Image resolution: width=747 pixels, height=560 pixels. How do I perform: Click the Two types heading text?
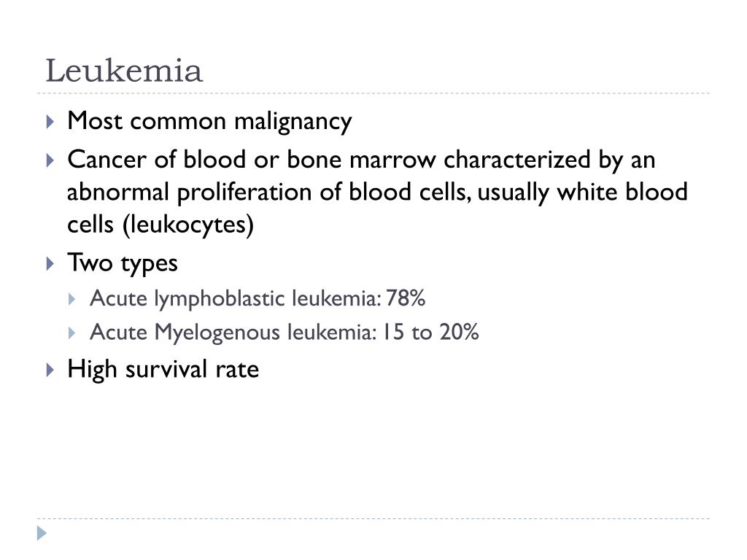(123, 263)
